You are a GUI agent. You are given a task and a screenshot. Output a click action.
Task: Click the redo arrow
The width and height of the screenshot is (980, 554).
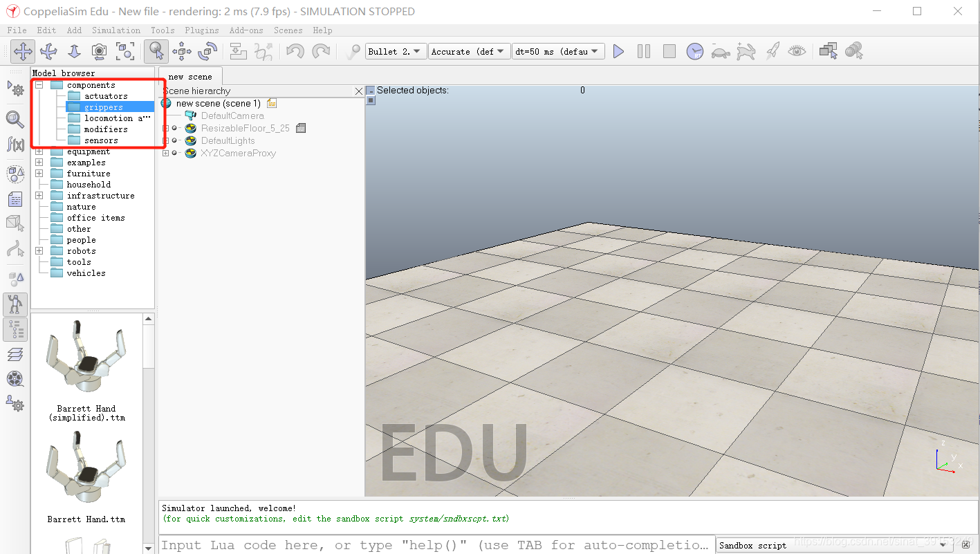tap(321, 51)
